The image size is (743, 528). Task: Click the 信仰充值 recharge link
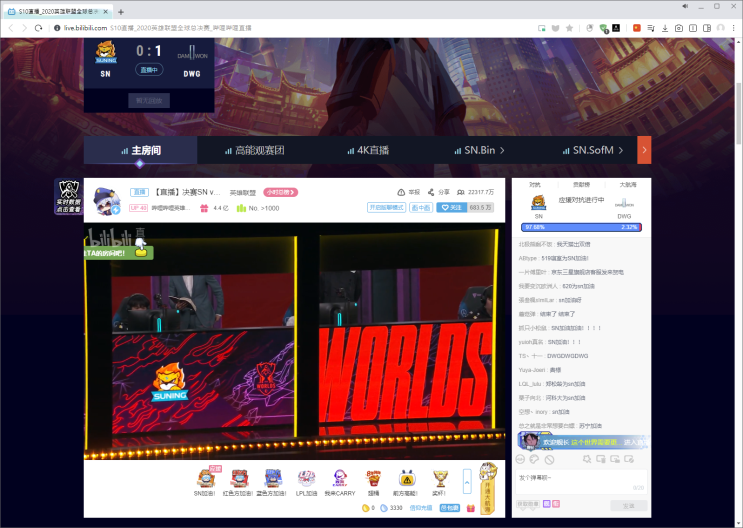[421, 508]
